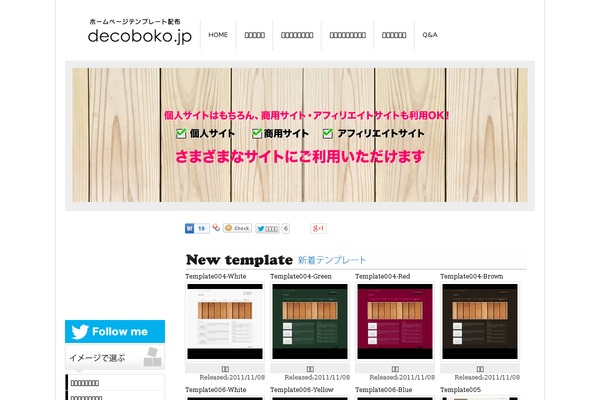Click the Google +1 button

click(318, 229)
